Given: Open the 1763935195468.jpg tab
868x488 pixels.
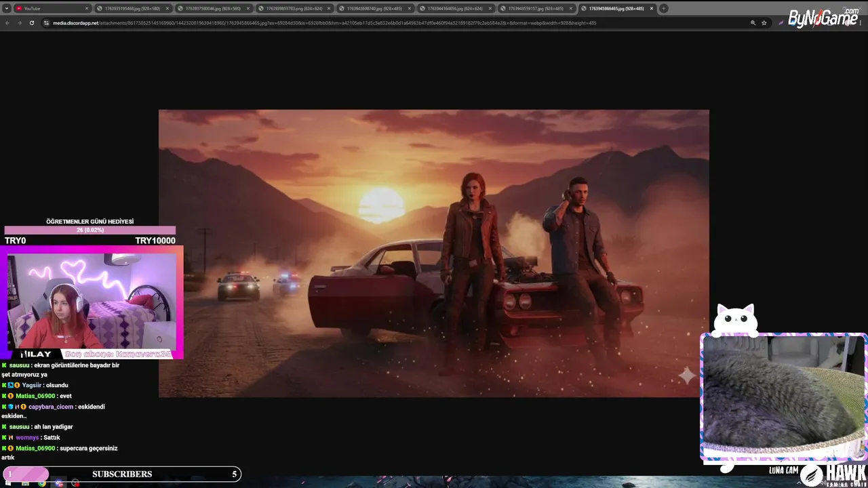Looking at the screenshot, I should coord(132,8).
